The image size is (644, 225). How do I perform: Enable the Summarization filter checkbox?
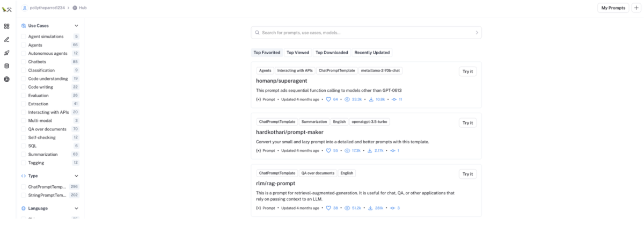tap(24, 154)
